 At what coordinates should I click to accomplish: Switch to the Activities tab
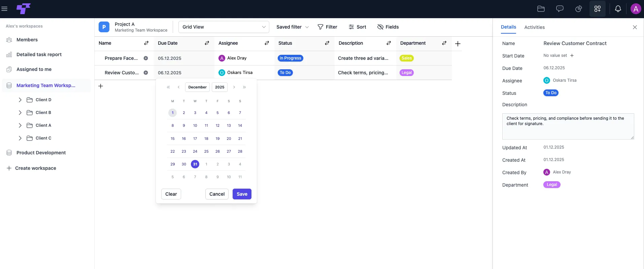[534, 27]
